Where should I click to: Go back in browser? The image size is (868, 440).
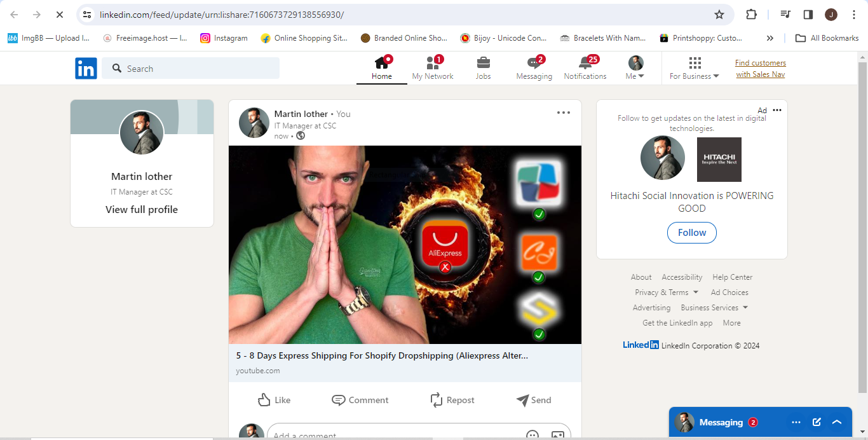click(x=14, y=15)
